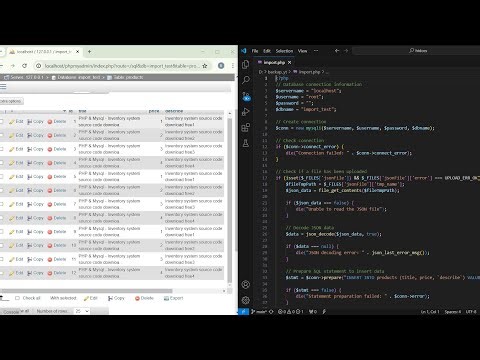Open Selection menu in VS Code
Viewport: 480px width, 360px height.
tap(284, 51)
